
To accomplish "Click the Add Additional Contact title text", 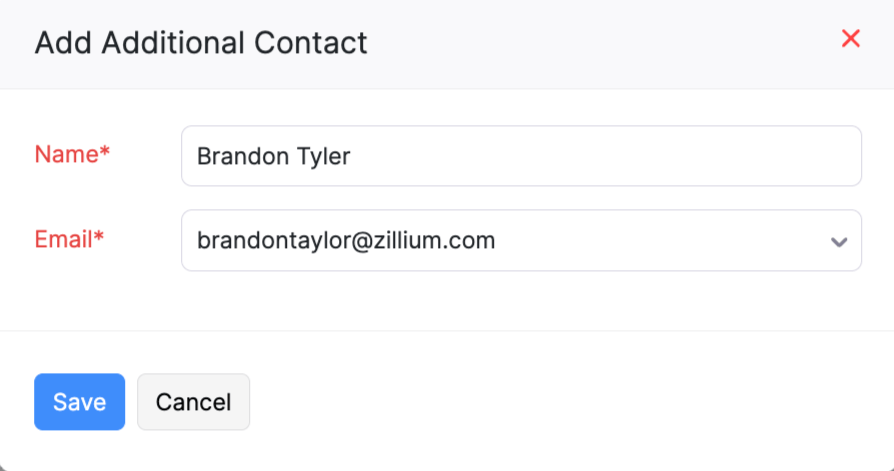I will 201,43.
